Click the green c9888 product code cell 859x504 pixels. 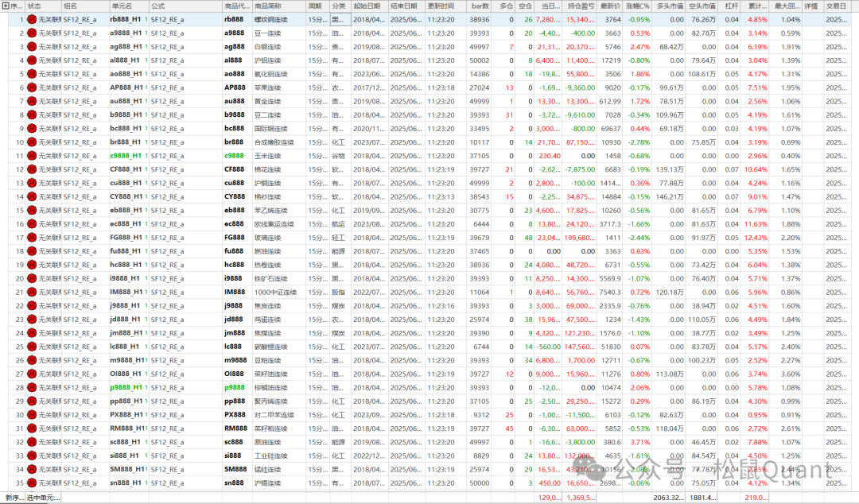click(235, 156)
